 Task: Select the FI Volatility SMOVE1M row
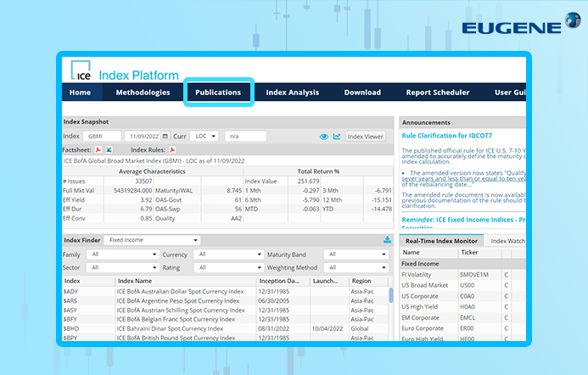pos(462,275)
